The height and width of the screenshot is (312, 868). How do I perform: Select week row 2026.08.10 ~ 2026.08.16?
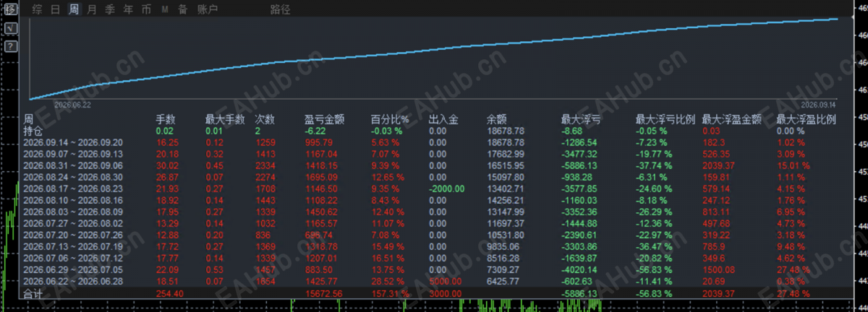[73, 199]
